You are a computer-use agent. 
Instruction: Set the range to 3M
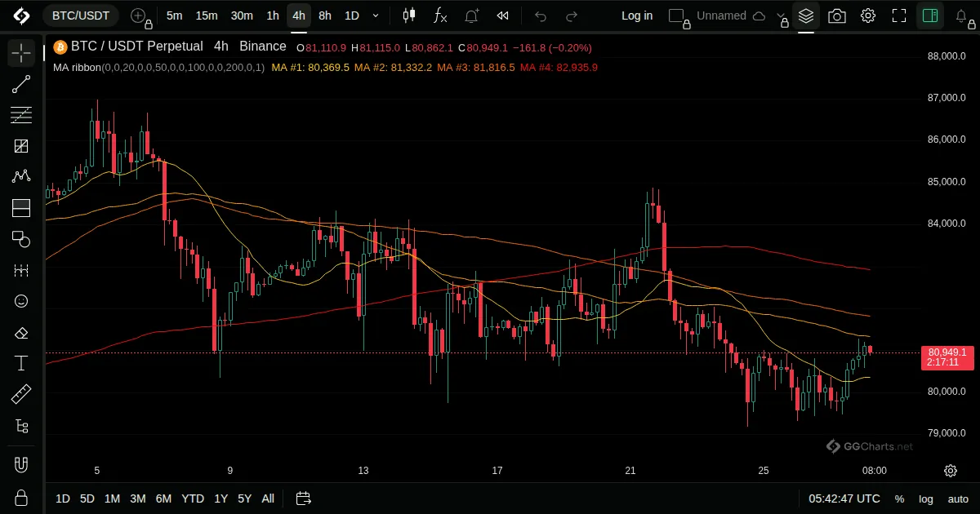(138, 498)
